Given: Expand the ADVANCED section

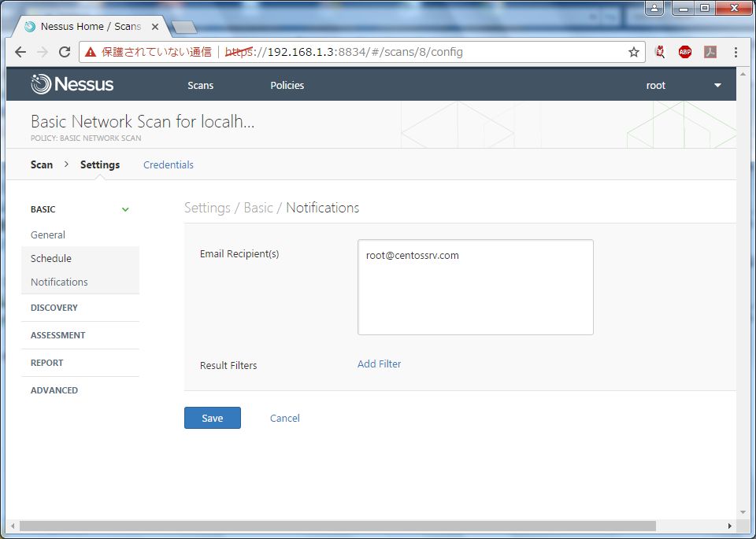Looking at the screenshot, I should click(x=80, y=390).
